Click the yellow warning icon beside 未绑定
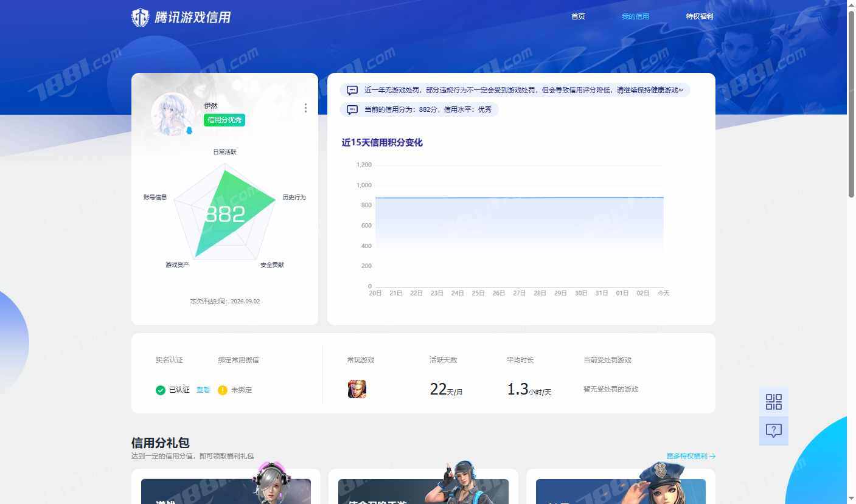This screenshot has width=856, height=504. coord(223,390)
